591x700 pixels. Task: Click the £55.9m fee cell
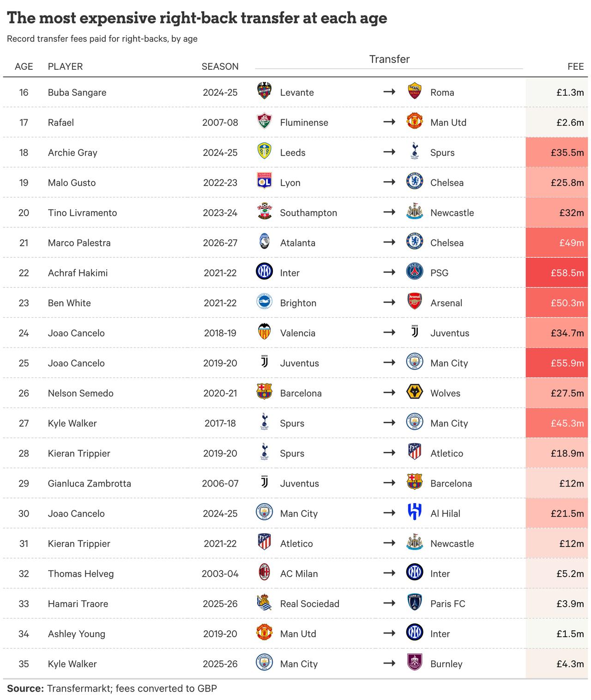(556, 363)
